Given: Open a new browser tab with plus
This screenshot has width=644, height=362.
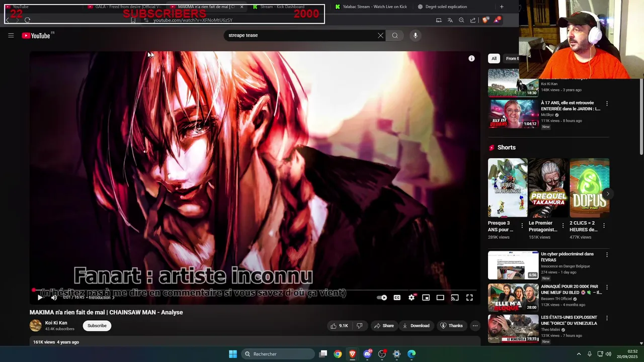Looking at the screenshot, I should 502,7.
